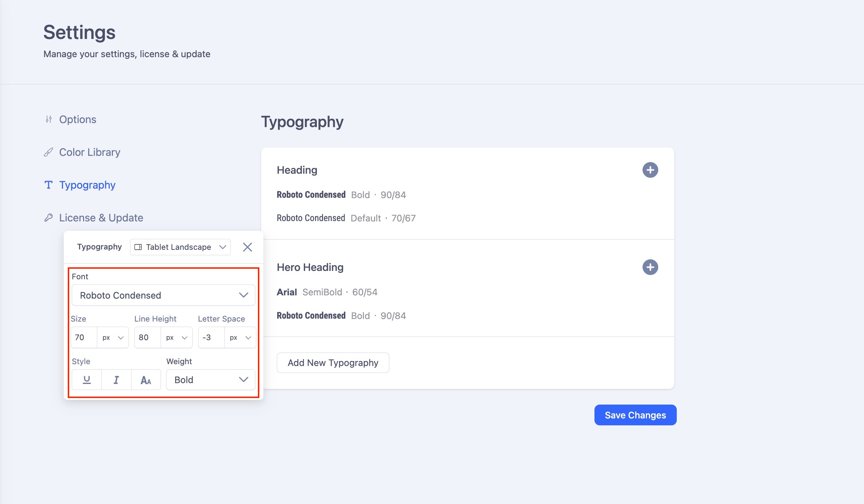Select the Typography sidebar item
864x504 pixels.
87,185
